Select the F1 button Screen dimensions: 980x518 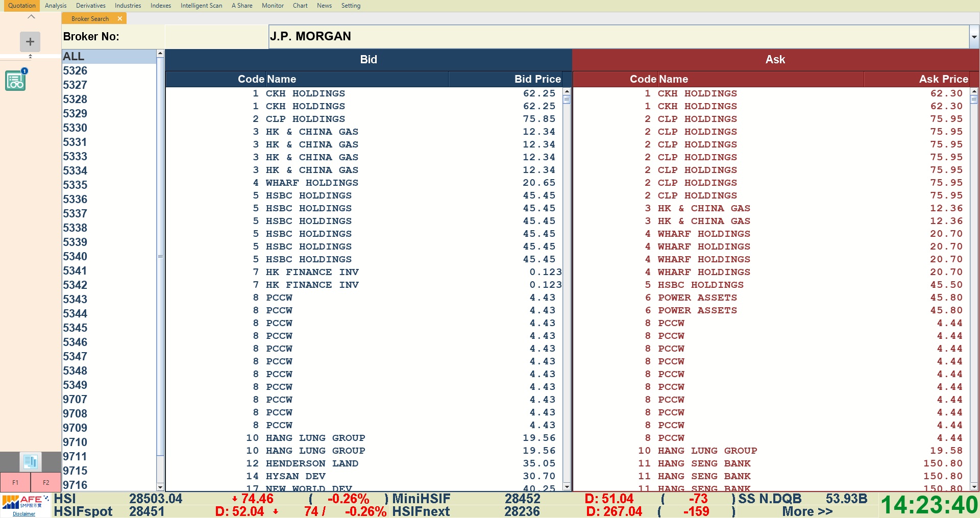coord(15,482)
